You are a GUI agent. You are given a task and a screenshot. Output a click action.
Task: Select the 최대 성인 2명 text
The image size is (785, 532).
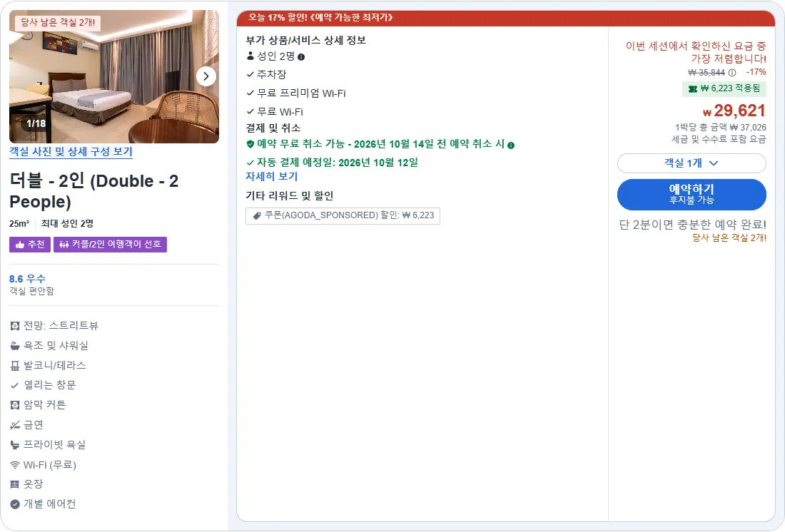[67, 224]
